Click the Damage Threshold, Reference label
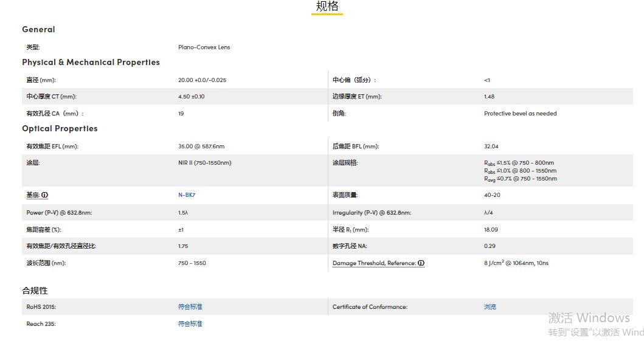 click(374, 263)
